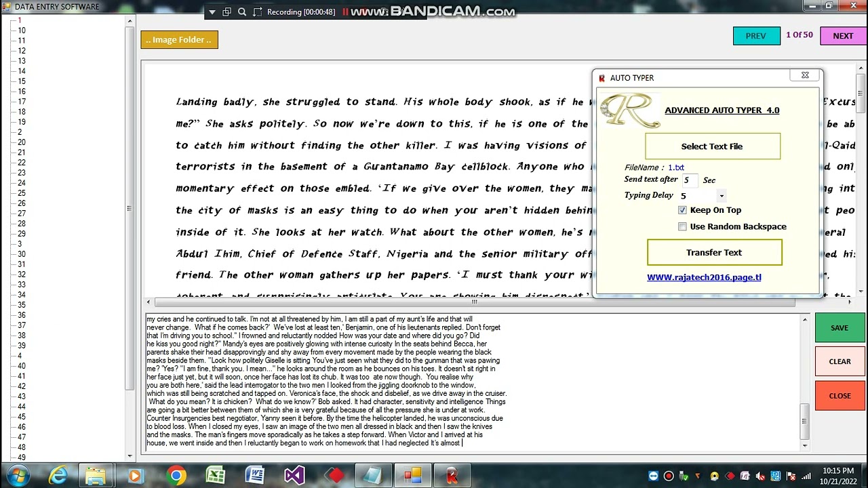Image resolution: width=868 pixels, height=488 pixels.
Task: Click the Send text after seconds field
Action: tap(690, 180)
